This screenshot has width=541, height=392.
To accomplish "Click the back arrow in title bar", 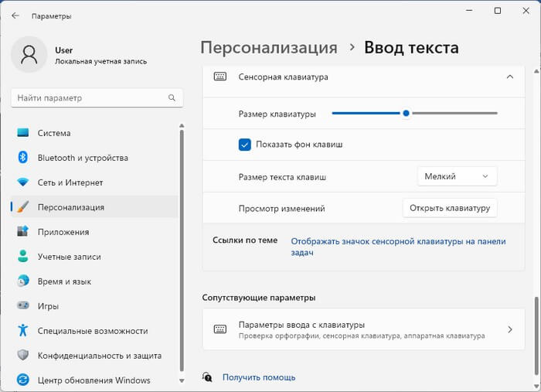I will pyautogui.click(x=15, y=15).
